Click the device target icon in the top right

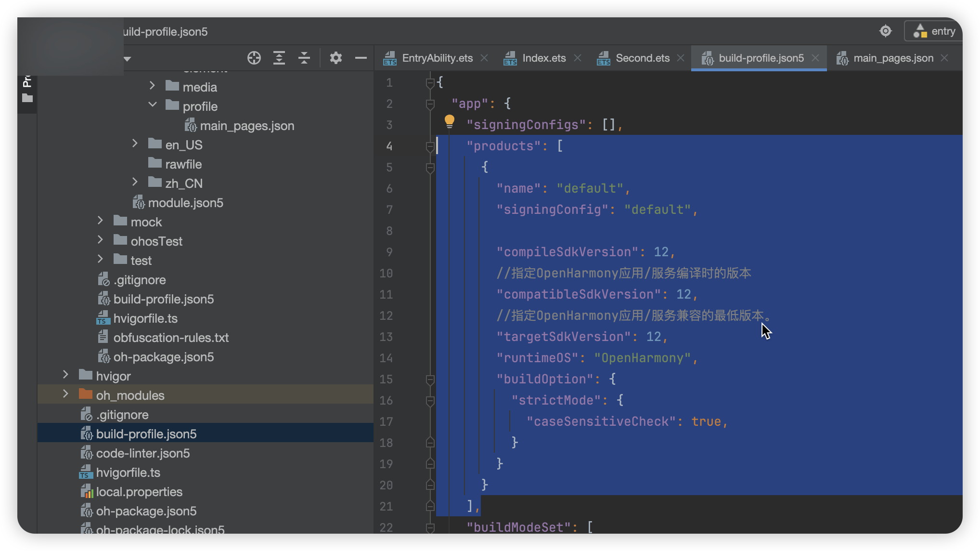pyautogui.click(x=886, y=31)
